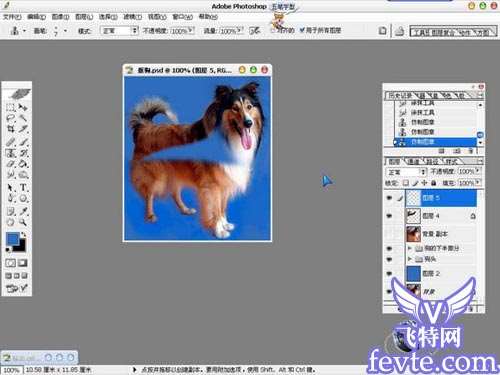Uncheck 用于所有图层 (Use All Layers) checkbox
Screen dimensions: 500x375
302,30
